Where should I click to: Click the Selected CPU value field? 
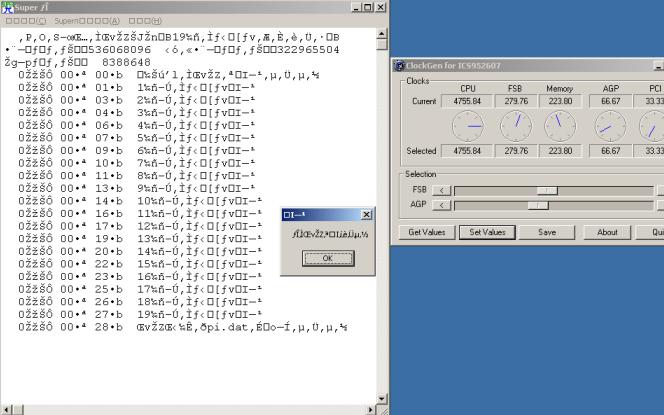pos(467,151)
